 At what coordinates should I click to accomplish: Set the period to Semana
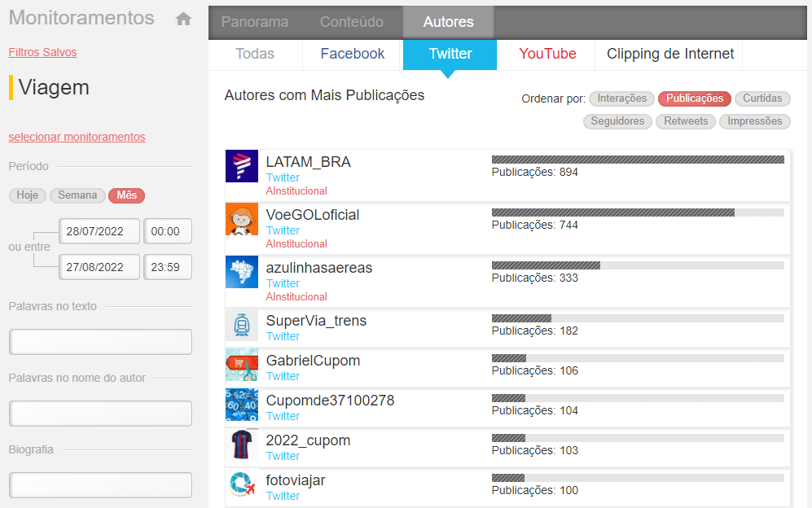coord(77,195)
